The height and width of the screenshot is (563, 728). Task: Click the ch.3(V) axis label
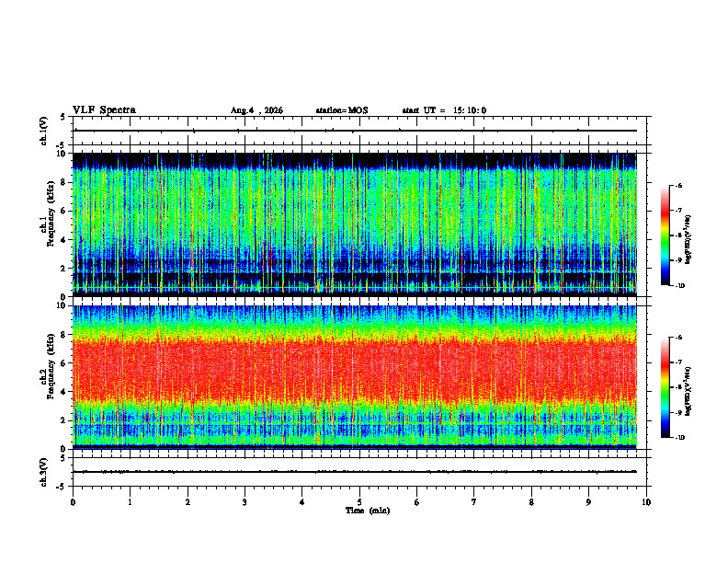[44, 472]
